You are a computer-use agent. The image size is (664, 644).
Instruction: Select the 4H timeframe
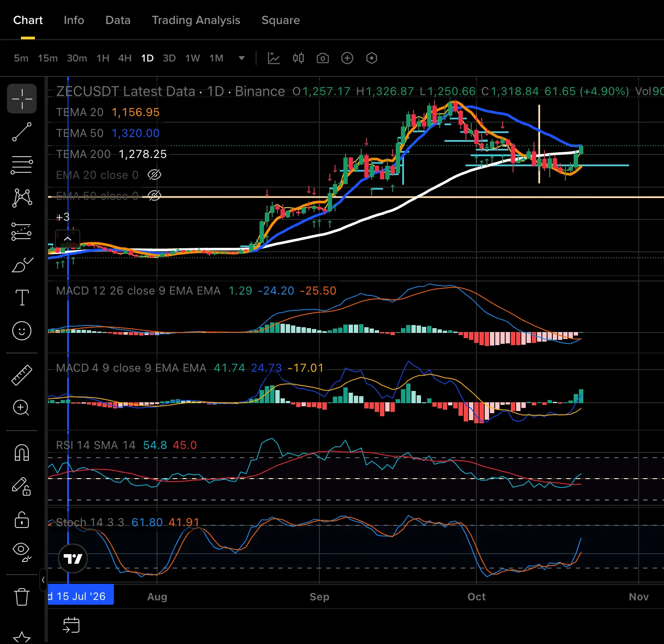point(125,58)
